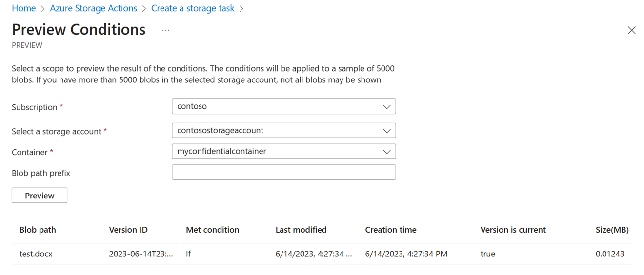Click the 'If' met condition cell

pyautogui.click(x=188, y=254)
